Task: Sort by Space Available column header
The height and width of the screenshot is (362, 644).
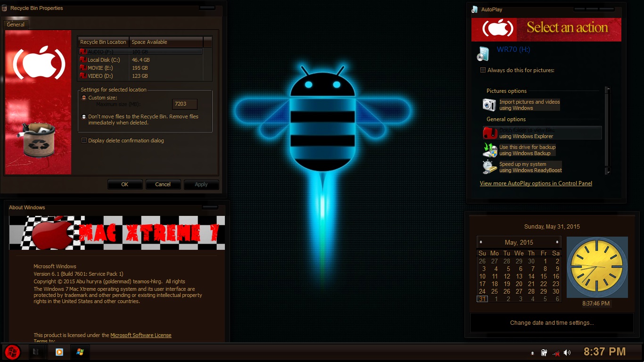Action: (x=166, y=42)
